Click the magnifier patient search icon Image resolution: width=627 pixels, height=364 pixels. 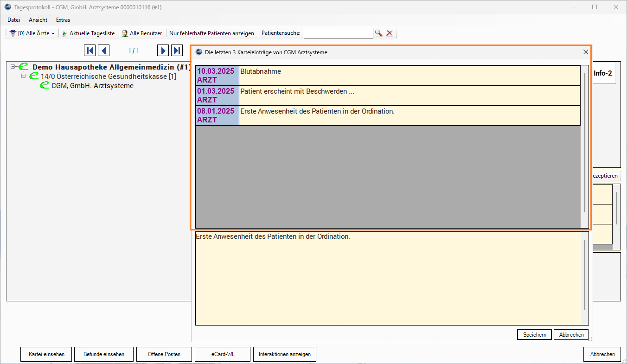coord(379,33)
